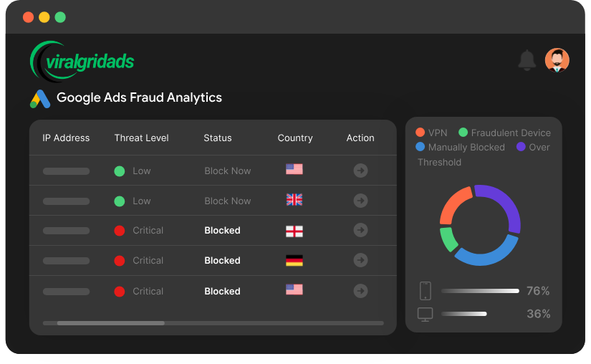591x364 pixels.
Task: Click the desktop monitor icon
Action: pos(425,315)
